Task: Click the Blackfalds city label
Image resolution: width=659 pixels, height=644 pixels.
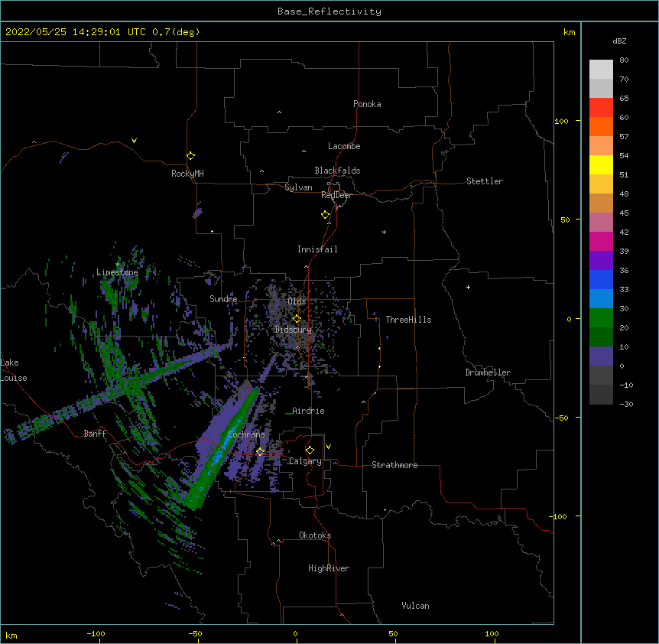Action: click(337, 171)
